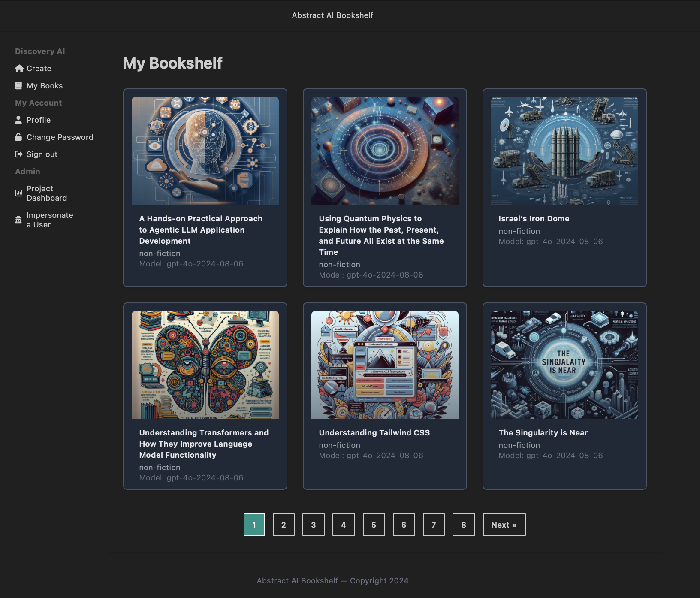This screenshot has height=598, width=700.
Task: Click model label under Israel's Iron Dome
Action: [x=551, y=242]
